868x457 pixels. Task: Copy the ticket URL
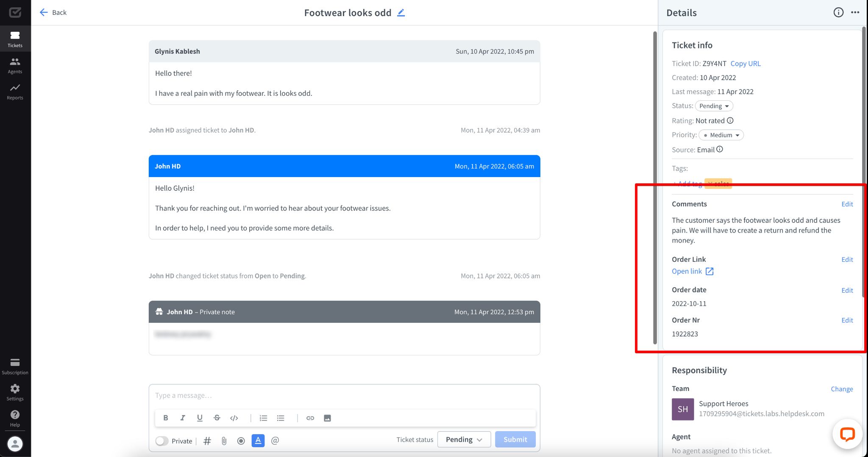pos(746,64)
